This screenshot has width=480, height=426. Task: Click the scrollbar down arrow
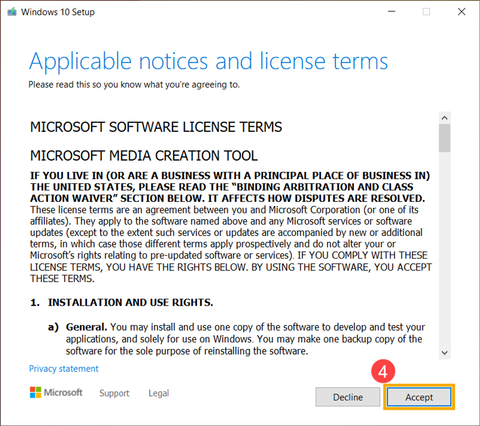click(444, 353)
